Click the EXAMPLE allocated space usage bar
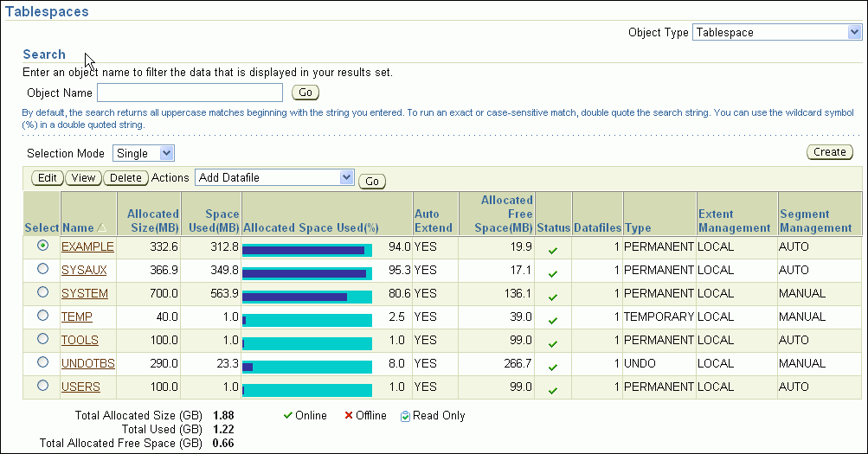This screenshot has height=454, width=868. pos(306,250)
